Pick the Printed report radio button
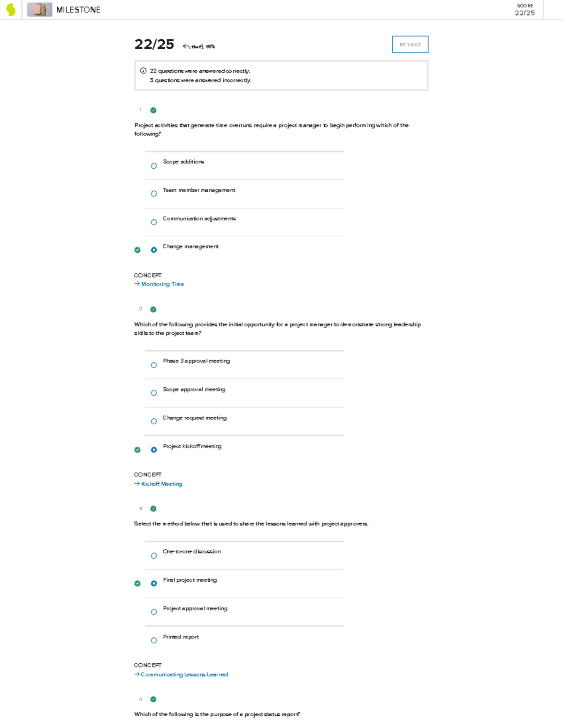This screenshot has width=563, height=728. tap(154, 640)
